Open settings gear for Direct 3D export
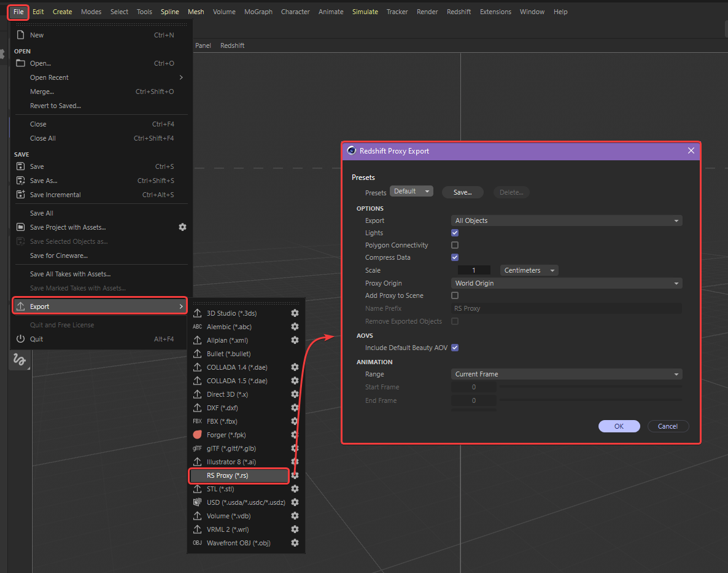The height and width of the screenshot is (573, 728). (x=295, y=394)
